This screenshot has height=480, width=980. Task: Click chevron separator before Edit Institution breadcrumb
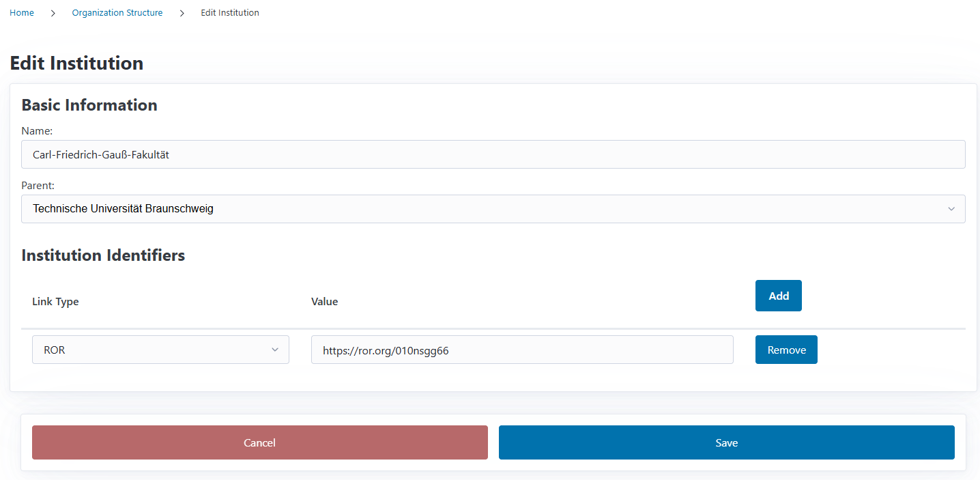[x=182, y=13]
